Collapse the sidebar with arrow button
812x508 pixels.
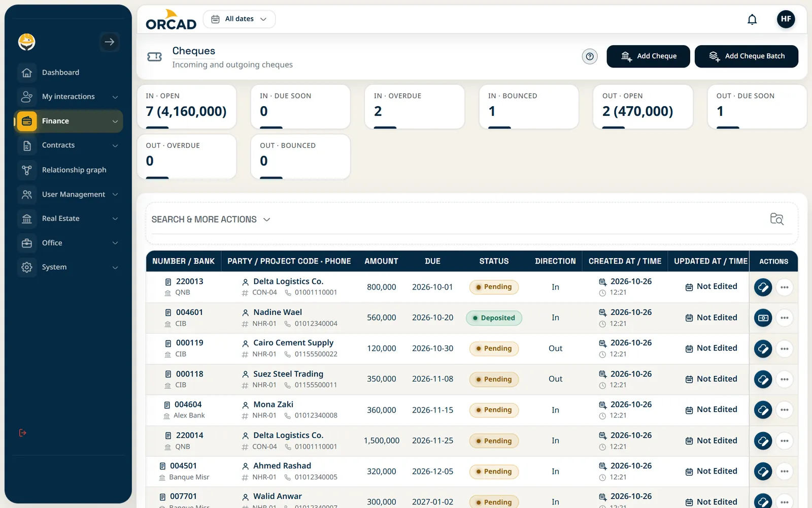pos(109,42)
